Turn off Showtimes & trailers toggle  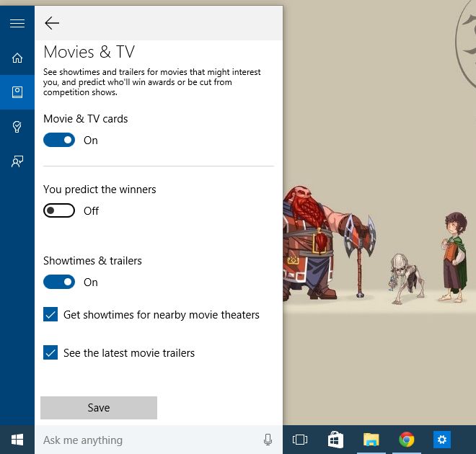[x=59, y=282]
